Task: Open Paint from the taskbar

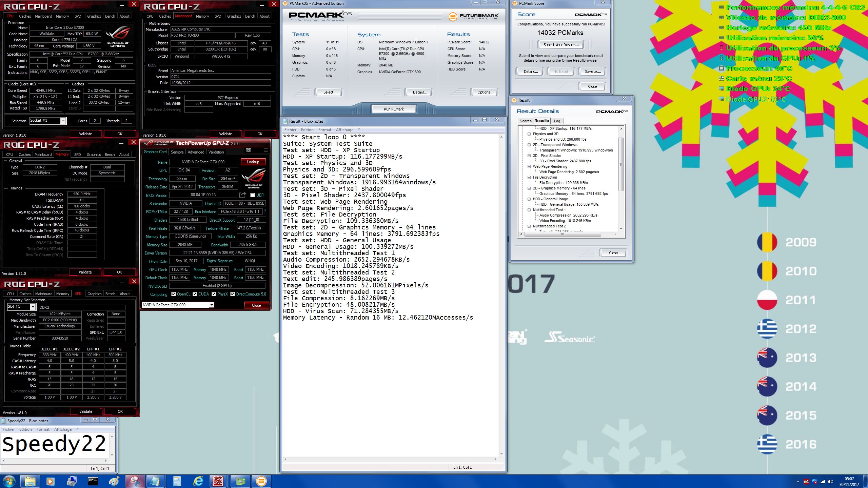Action: (114, 481)
